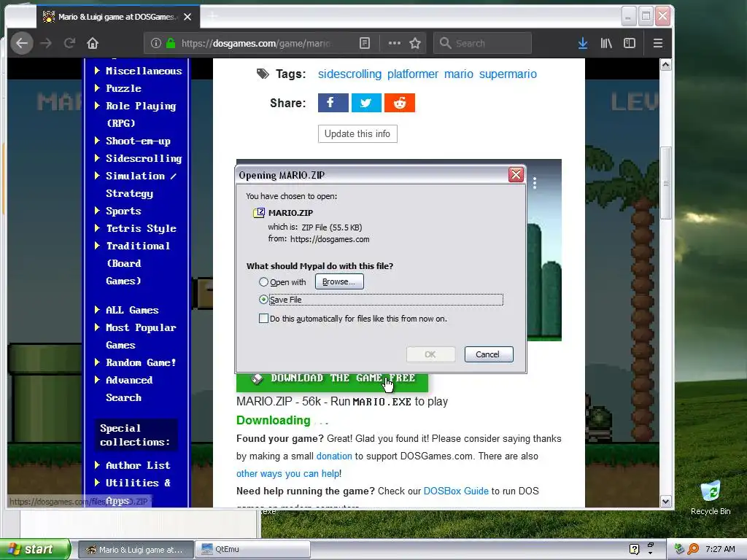747x560 pixels.
Task: Open Traditional (Board Games) category
Action: coord(138,263)
